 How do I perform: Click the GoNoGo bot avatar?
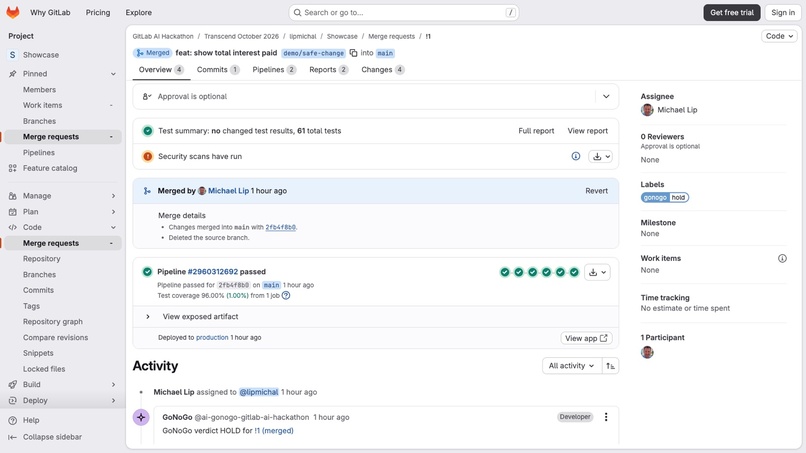point(141,417)
